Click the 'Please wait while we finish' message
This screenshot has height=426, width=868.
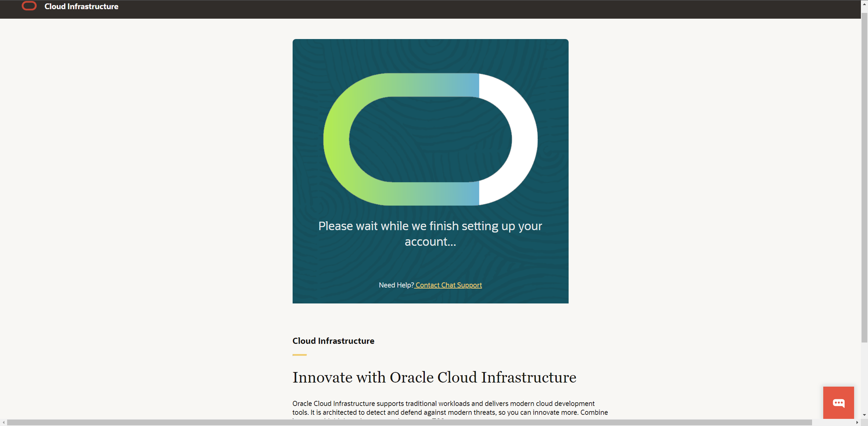click(x=430, y=234)
